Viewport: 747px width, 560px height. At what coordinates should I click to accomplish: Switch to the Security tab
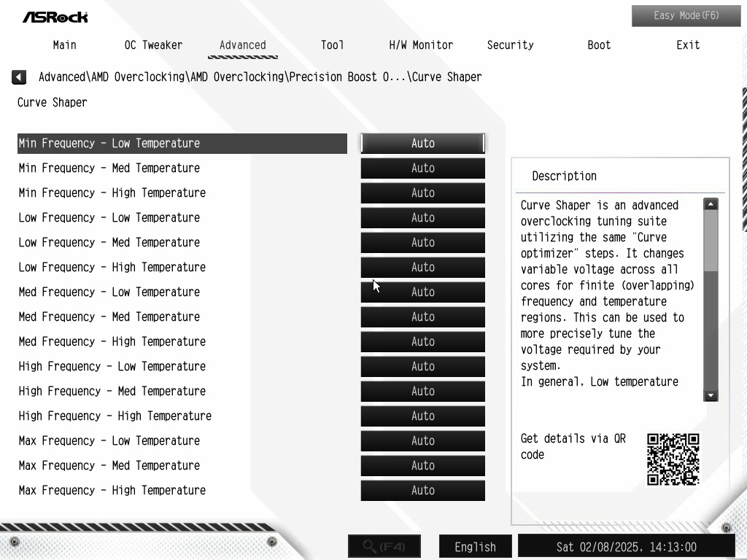tap(510, 45)
